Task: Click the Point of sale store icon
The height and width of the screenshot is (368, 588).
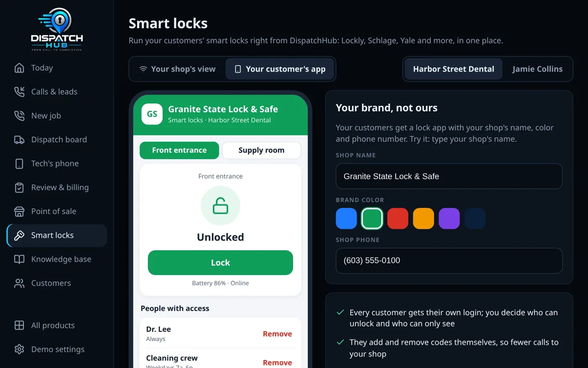Action: pos(19,212)
